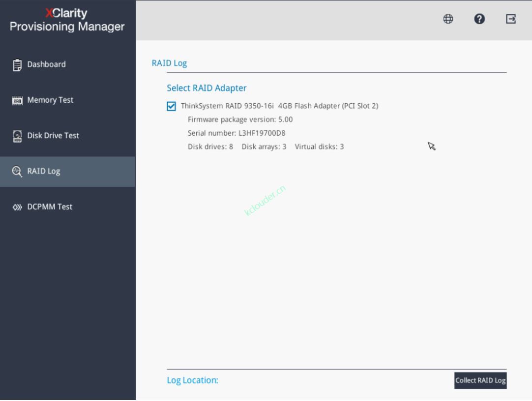The height and width of the screenshot is (401, 532).
Task: Click the XClarity Provisioning Manager logo
Action: point(67,20)
